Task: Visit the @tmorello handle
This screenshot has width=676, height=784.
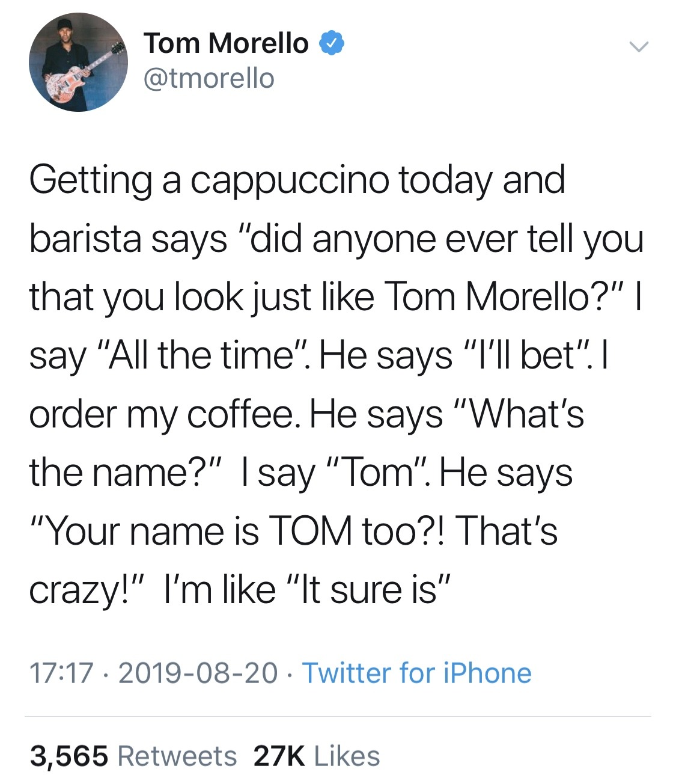Action: (x=209, y=78)
